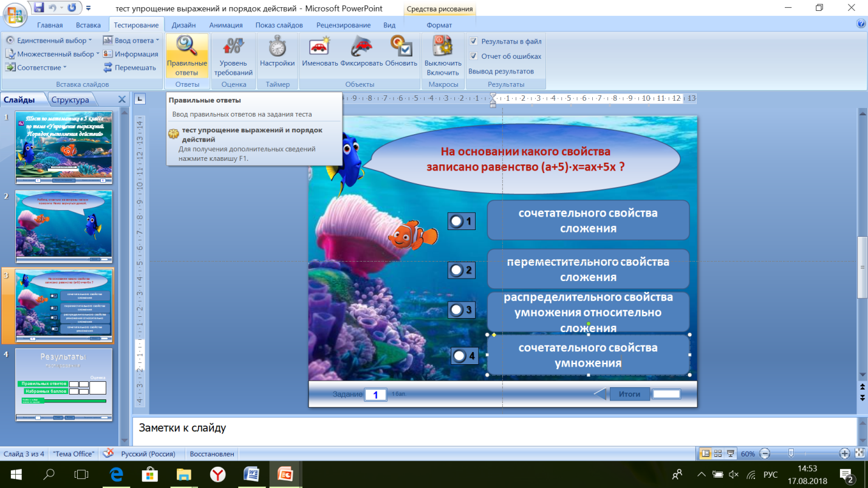
Task: Open Word from taskbar
Action: click(251, 474)
